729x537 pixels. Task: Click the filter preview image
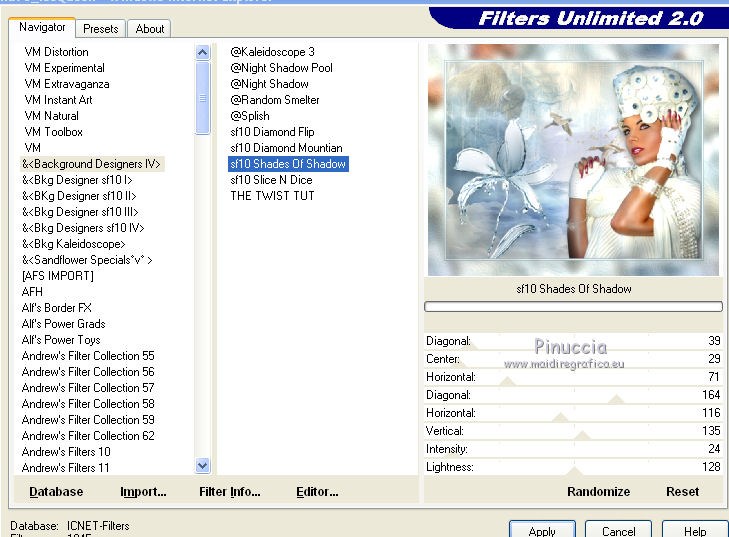573,159
